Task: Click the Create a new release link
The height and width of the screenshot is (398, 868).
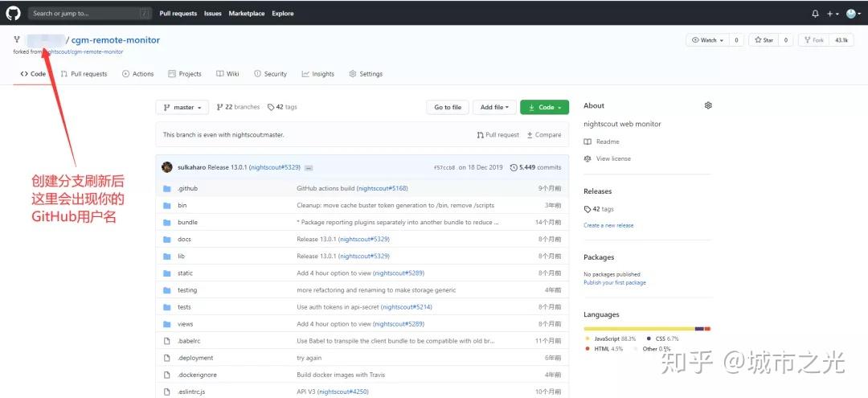Action: (x=608, y=225)
